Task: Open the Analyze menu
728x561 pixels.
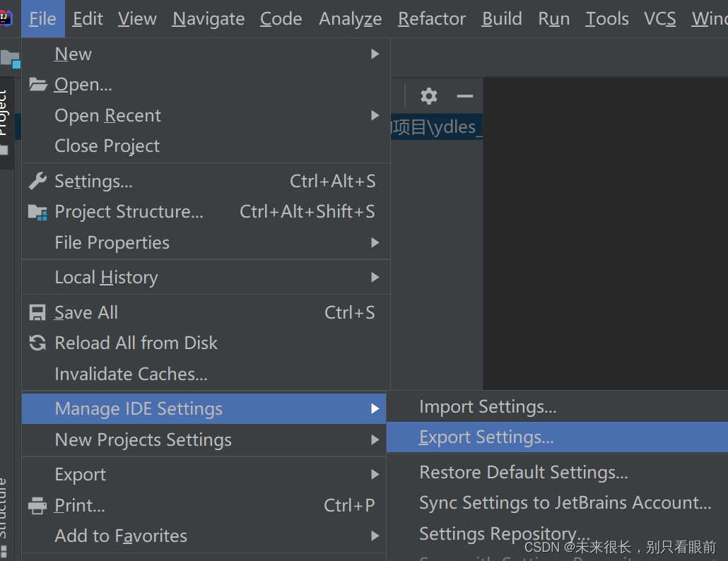Action: [350, 18]
